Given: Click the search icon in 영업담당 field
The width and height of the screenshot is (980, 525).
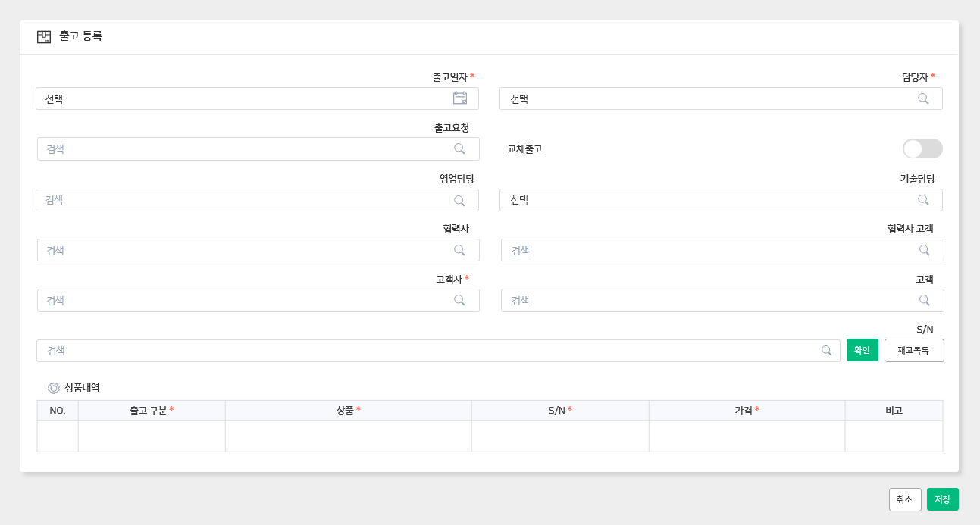Looking at the screenshot, I should point(459,200).
